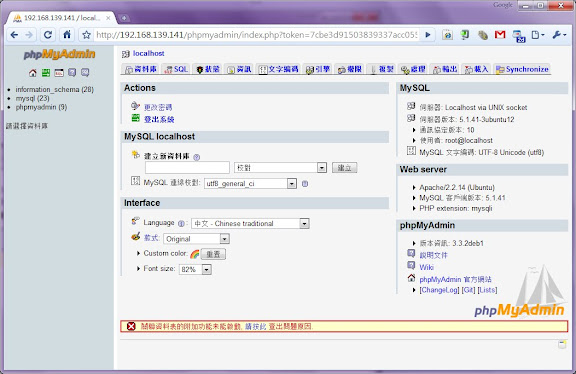Image resolution: width=576 pixels, height=374 pixels.
Task: Select the information_schema (28) database
Action: tap(54, 89)
